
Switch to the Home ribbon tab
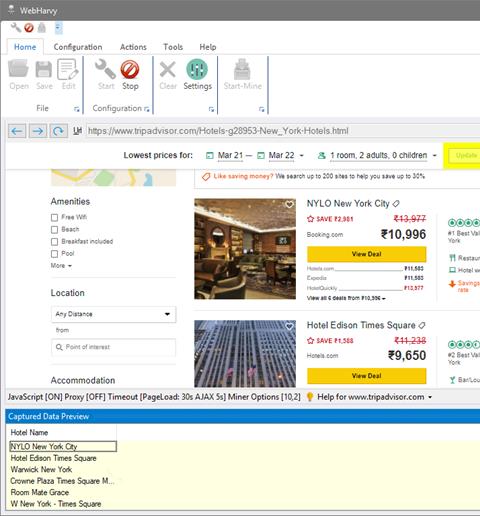(25, 47)
